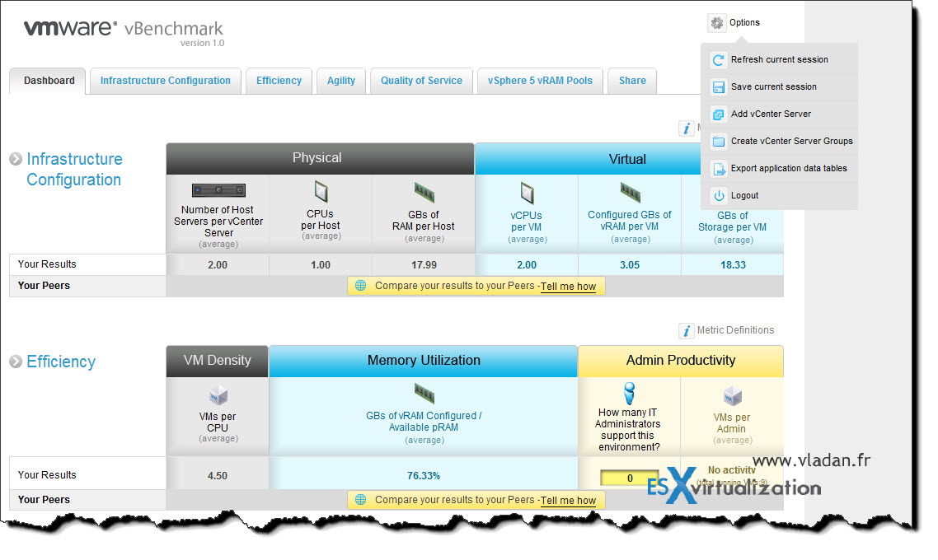
Task: Click the Create vCenter Server Groups folder icon
Action: click(x=718, y=142)
